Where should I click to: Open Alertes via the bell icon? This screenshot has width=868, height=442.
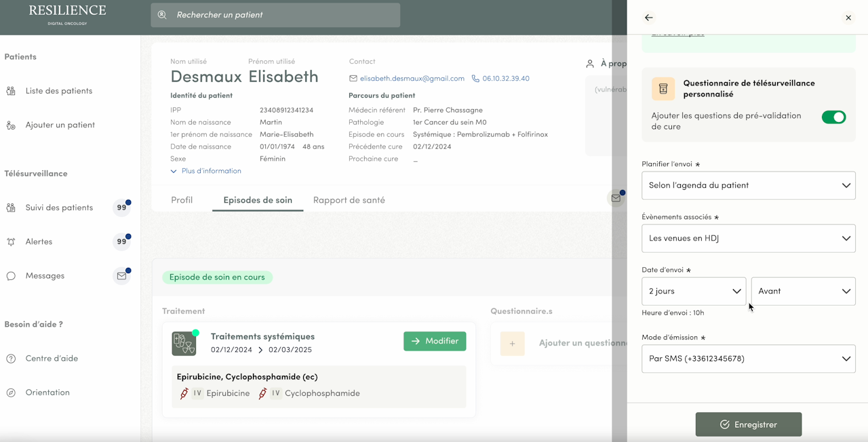coord(11,242)
